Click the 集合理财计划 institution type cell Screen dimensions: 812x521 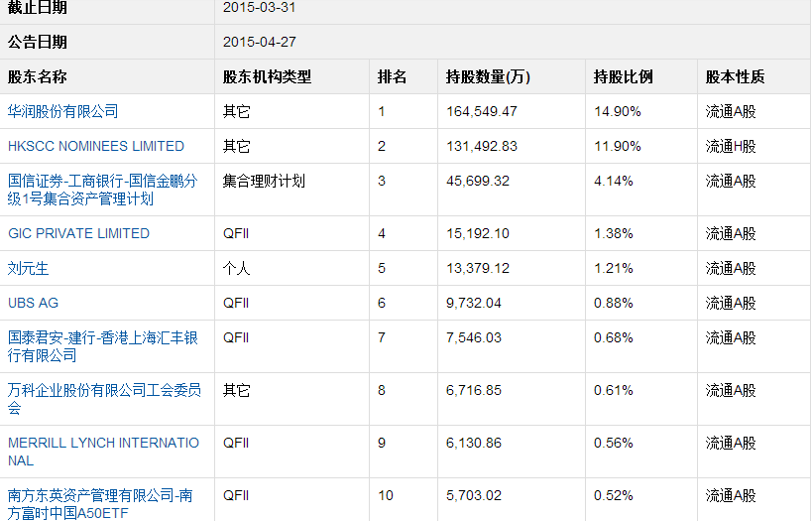(x=264, y=181)
